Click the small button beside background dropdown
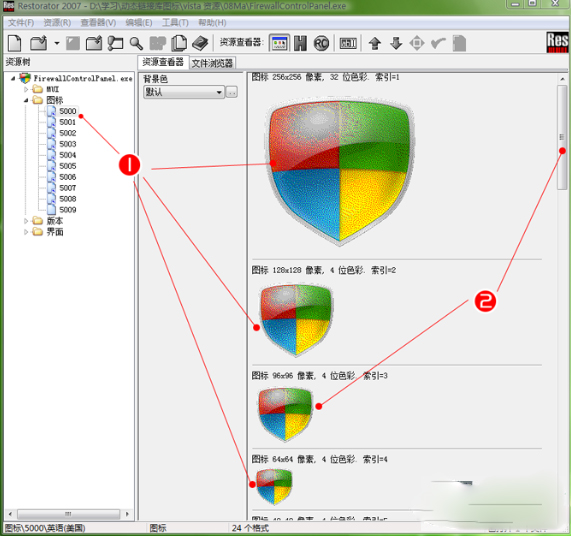 (232, 92)
